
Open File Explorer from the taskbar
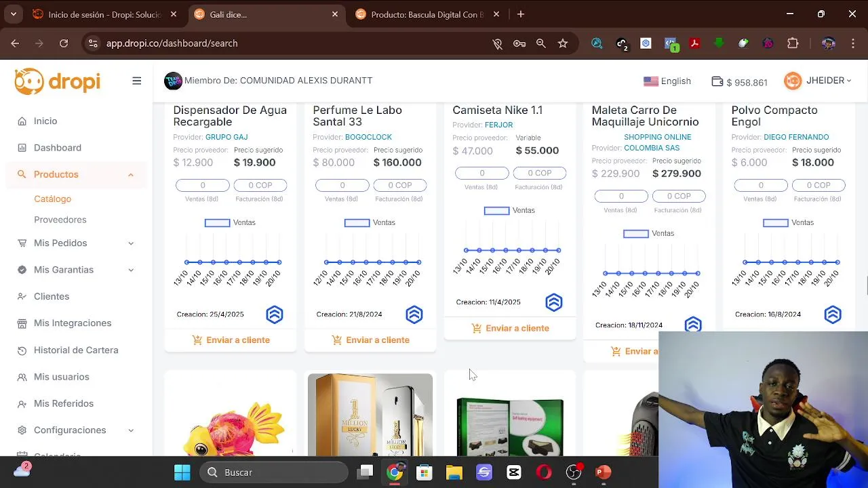click(x=454, y=472)
